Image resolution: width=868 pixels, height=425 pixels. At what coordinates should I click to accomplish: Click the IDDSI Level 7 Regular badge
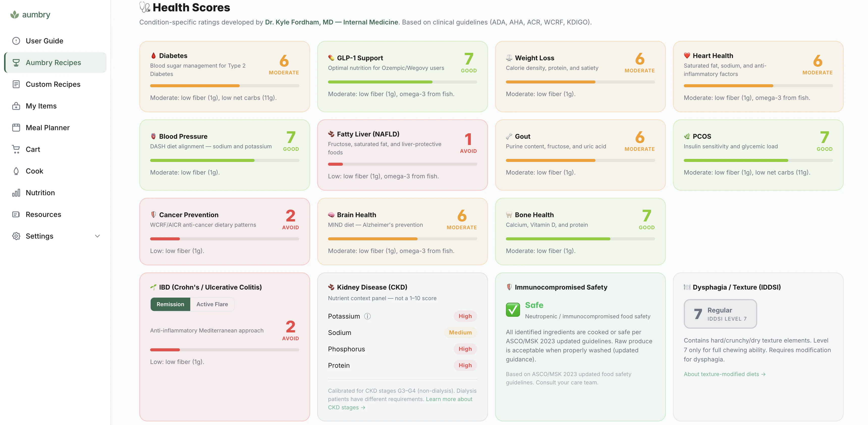(720, 314)
